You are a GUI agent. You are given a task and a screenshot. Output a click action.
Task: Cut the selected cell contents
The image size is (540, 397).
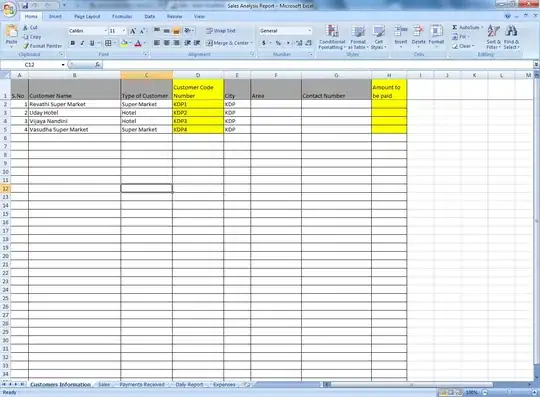pyautogui.click(x=30, y=28)
